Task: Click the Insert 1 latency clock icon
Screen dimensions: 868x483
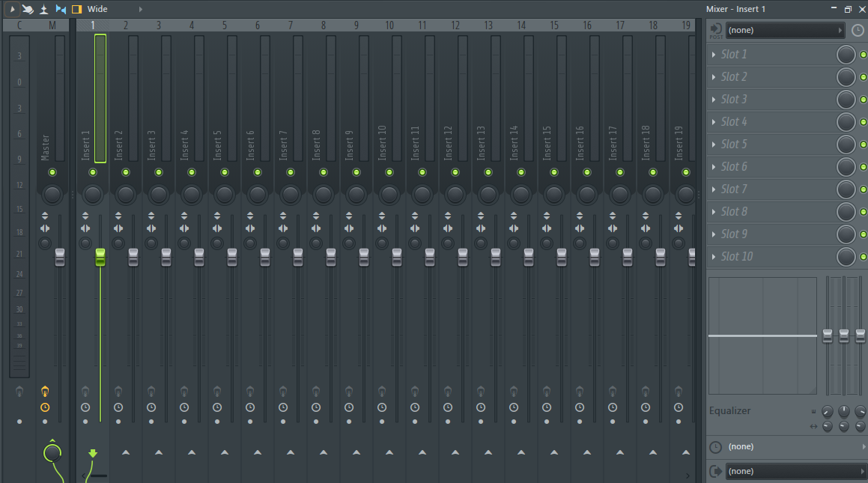Action: [x=85, y=408]
